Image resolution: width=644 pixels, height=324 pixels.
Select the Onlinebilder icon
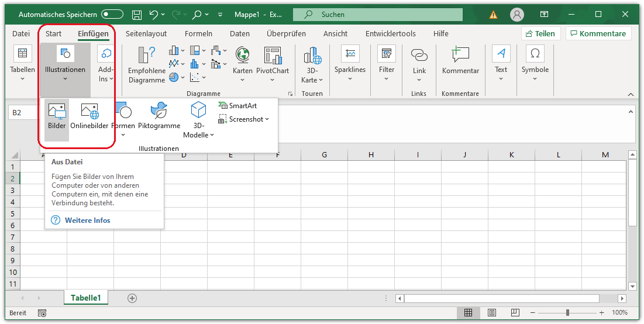89,112
